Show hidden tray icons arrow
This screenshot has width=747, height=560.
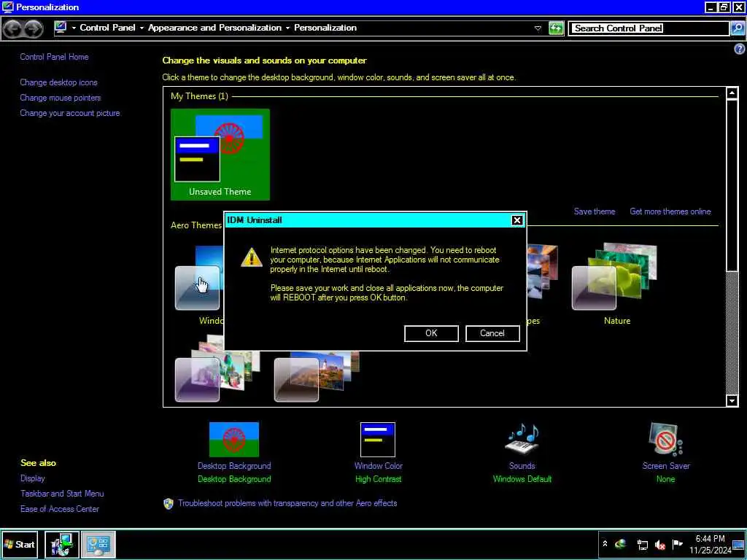(x=605, y=544)
